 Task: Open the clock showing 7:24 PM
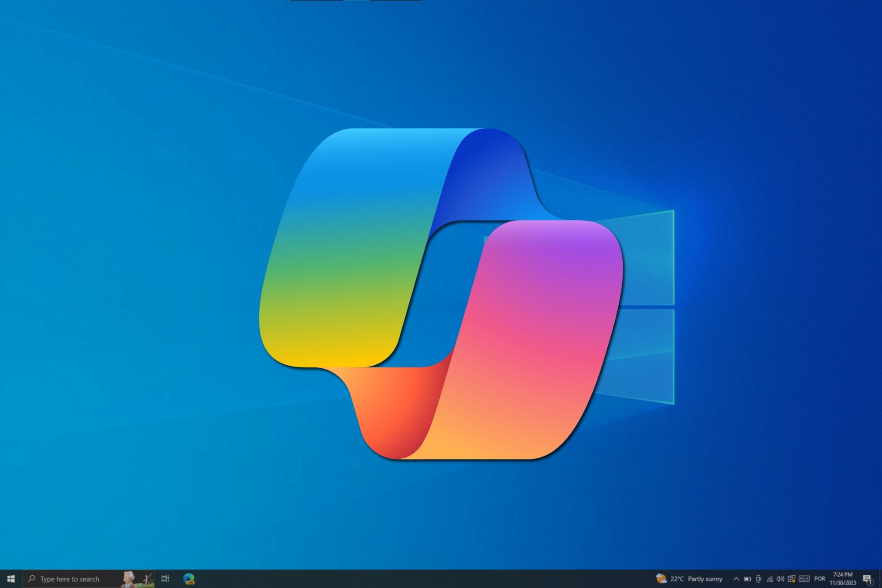click(843, 579)
